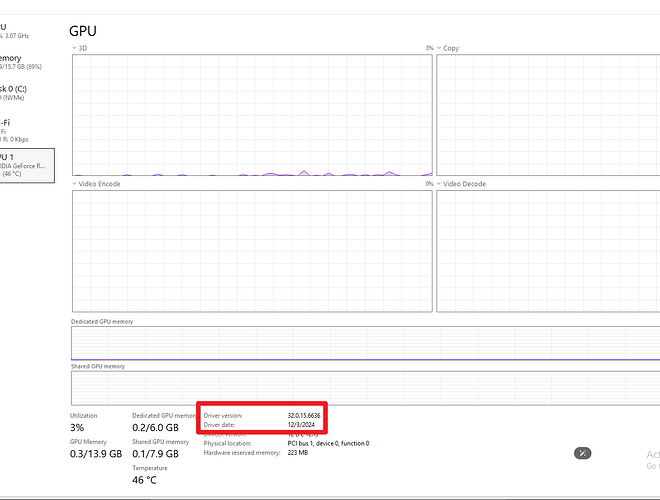Open the Copy engine dropdown
The height and width of the screenshot is (500, 660).
(439, 48)
